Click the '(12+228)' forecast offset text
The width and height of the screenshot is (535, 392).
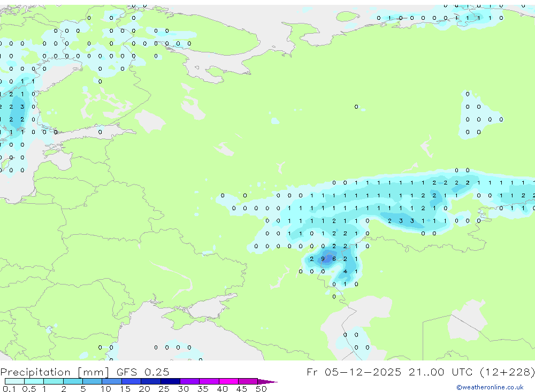(x=507, y=372)
